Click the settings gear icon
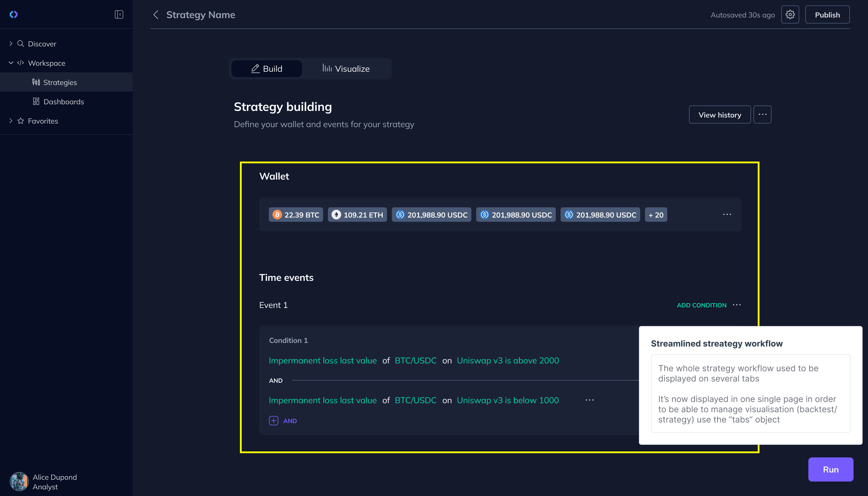The width and height of the screenshot is (868, 496). tap(790, 15)
